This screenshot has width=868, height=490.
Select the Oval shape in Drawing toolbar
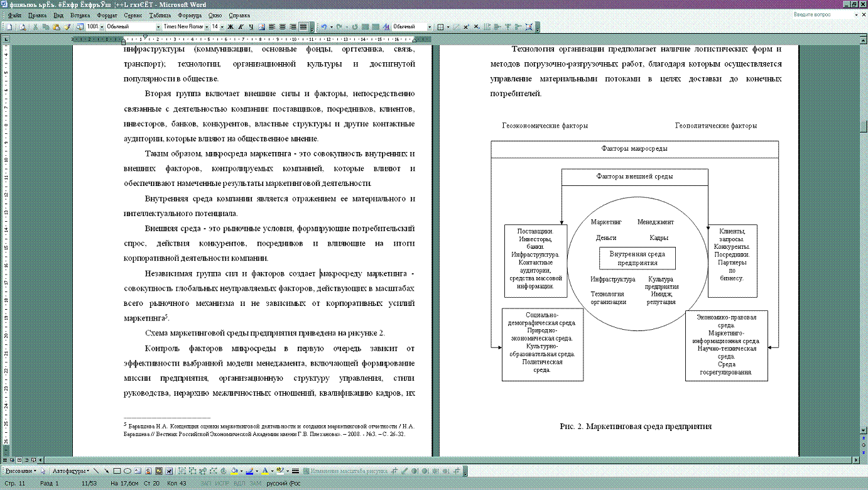click(x=127, y=471)
